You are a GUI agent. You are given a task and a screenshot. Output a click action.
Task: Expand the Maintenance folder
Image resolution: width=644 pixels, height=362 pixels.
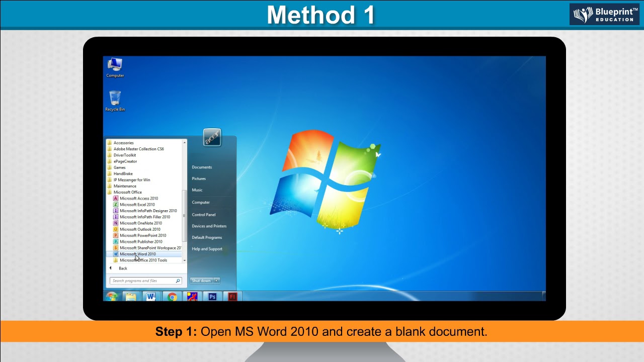pos(122,186)
